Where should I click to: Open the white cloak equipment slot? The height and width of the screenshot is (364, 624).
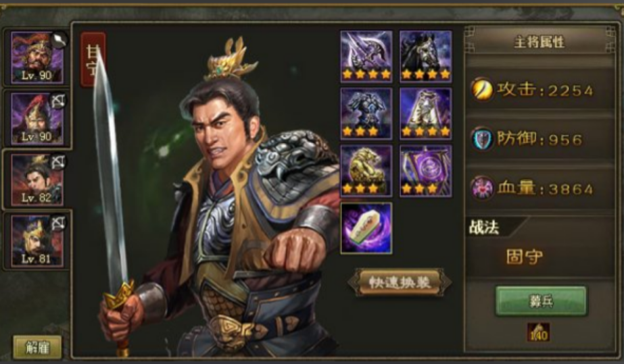(426, 113)
